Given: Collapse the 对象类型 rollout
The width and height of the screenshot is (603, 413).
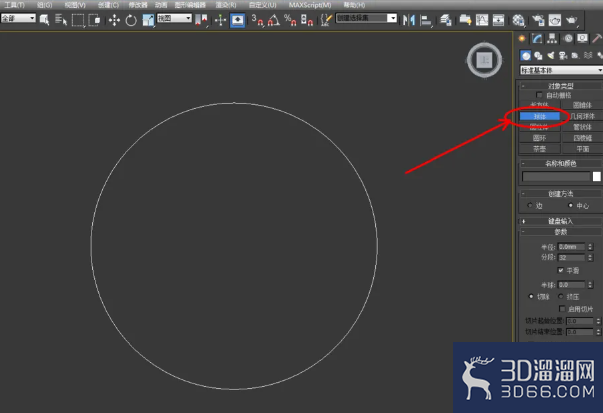Looking at the screenshot, I should (561, 86).
